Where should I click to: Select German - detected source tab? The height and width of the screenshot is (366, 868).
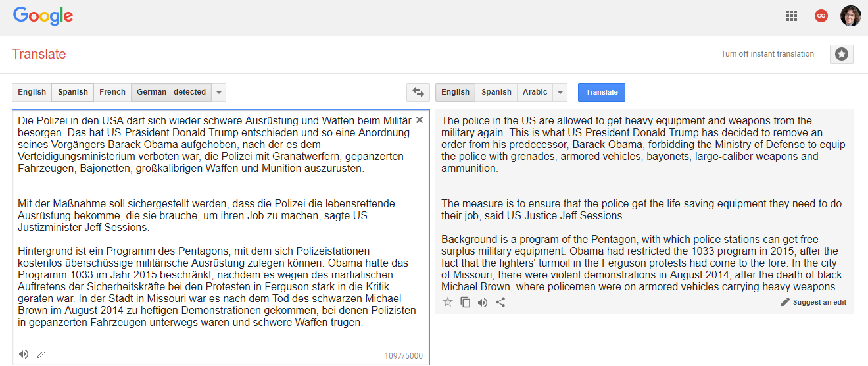(x=171, y=92)
